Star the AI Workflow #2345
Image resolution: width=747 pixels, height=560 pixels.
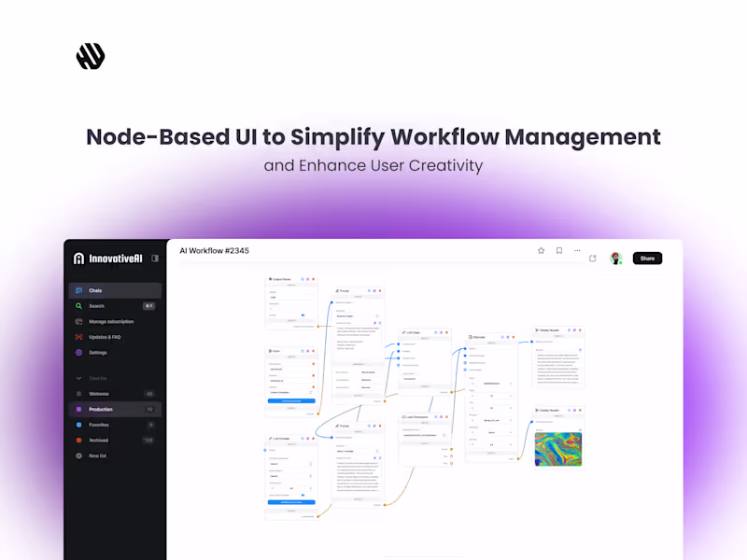[541, 250]
